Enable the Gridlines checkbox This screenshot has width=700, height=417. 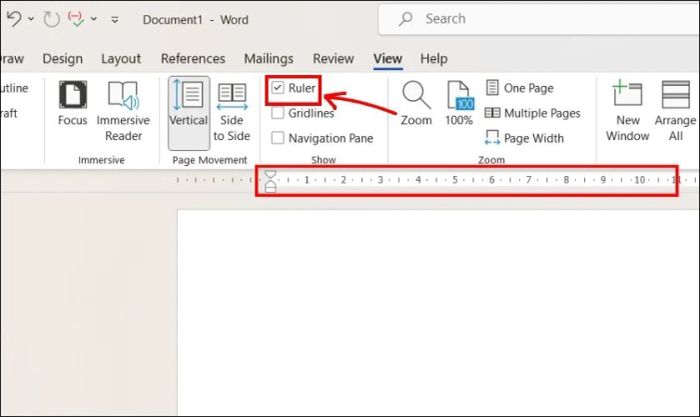click(x=278, y=113)
